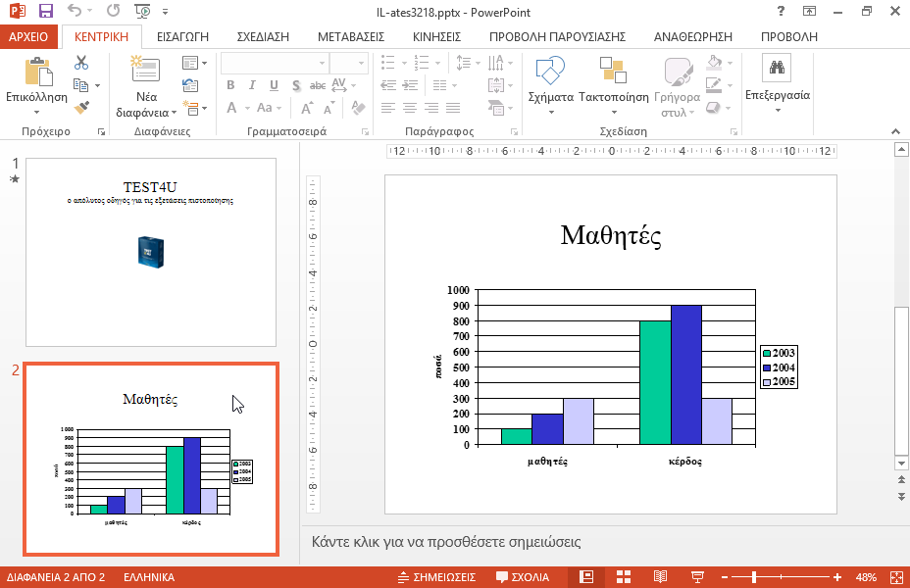Start Slide Show from status bar icon
910x588 pixels.
[697, 577]
